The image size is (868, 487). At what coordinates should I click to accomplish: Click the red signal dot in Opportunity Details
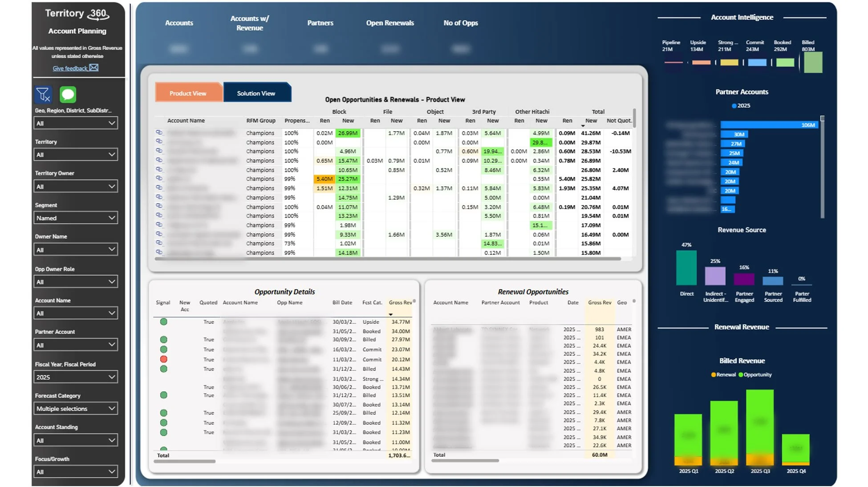click(164, 359)
